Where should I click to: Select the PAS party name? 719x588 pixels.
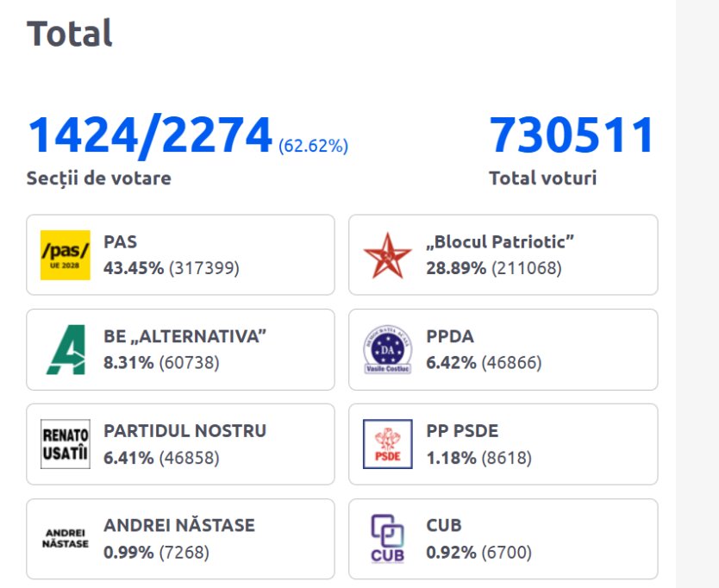coord(120,241)
